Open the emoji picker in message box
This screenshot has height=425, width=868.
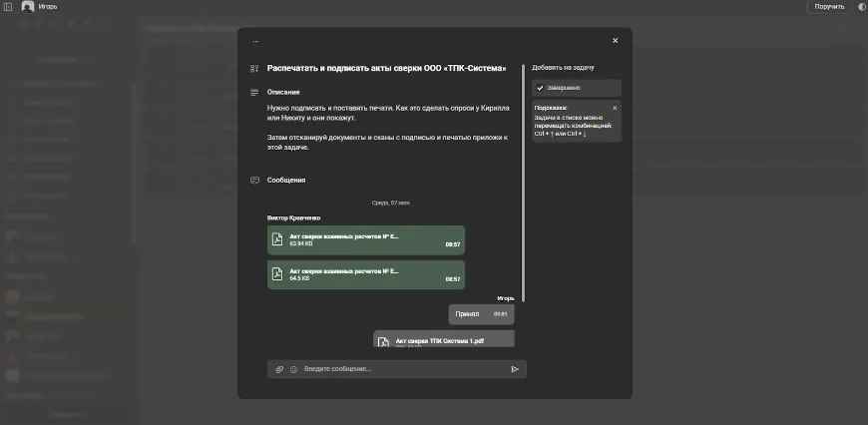pos(293,369)
